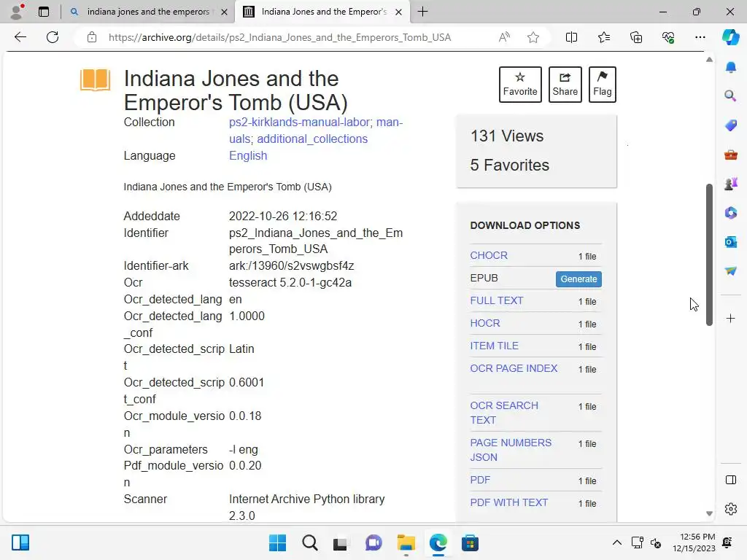
Task: Close the search results tab
Action: pos(224,12)
